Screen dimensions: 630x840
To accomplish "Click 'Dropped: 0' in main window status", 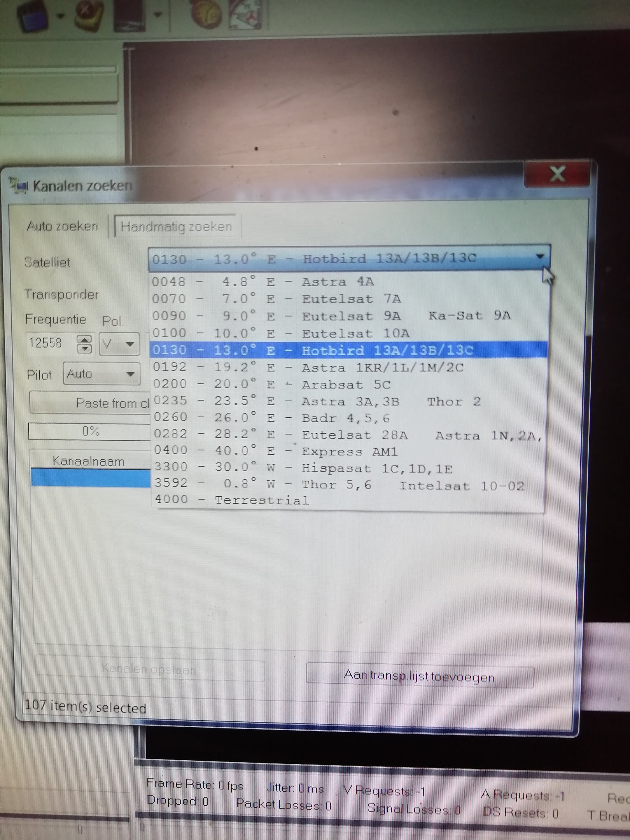I will [178, 801].
